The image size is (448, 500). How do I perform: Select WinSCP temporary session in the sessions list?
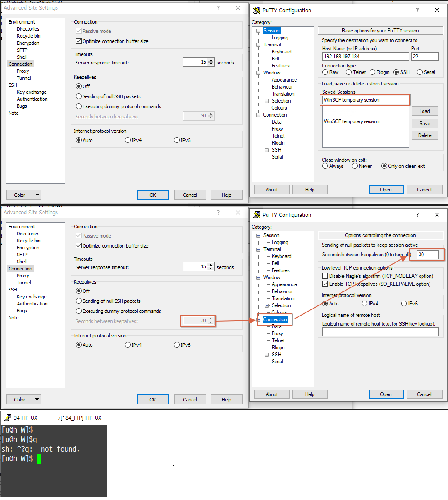(x=352, y=121)
